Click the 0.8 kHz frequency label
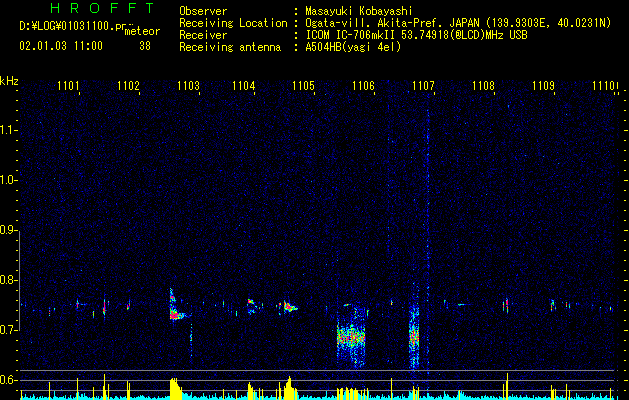 (8, 280)
